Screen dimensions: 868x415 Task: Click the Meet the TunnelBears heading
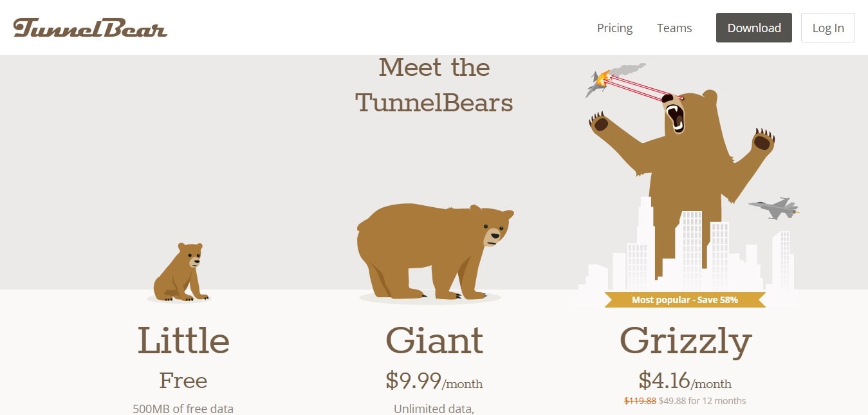tap(434, 84)
